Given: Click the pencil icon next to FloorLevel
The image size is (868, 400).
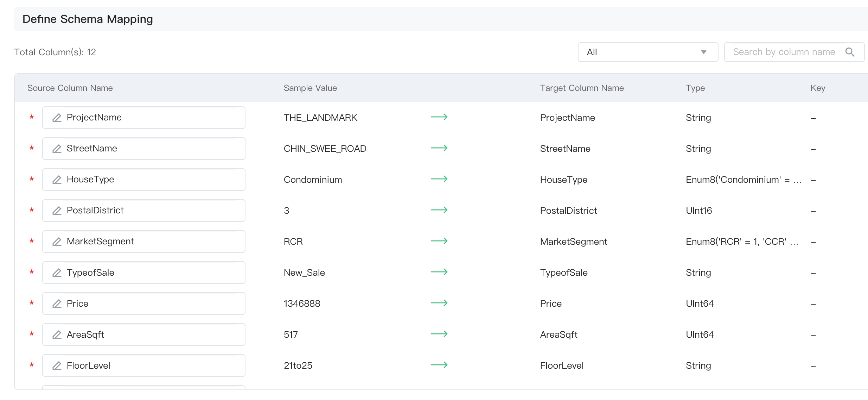Looking at the screenshot, I should (x=57, y=365).
